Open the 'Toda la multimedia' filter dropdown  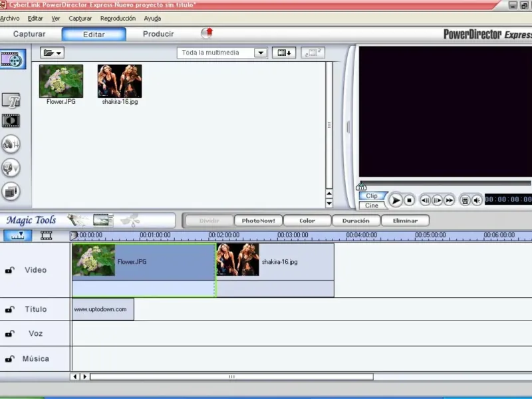[261, 53]
